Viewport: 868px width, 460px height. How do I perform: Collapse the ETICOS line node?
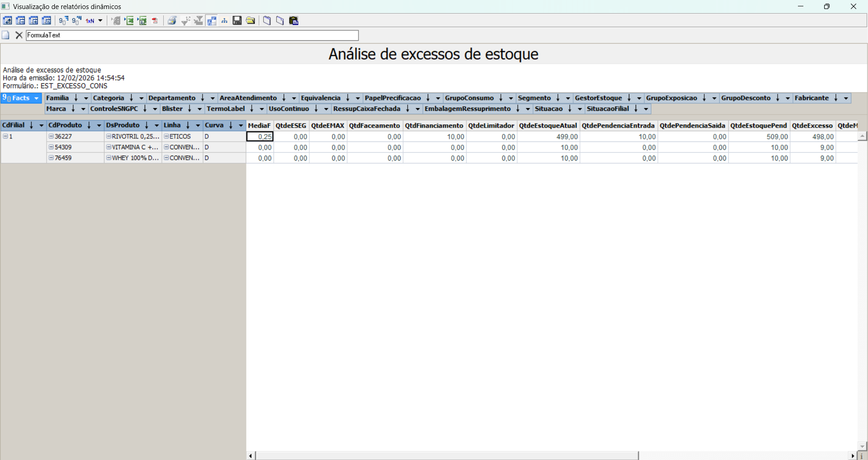(166, 136)
